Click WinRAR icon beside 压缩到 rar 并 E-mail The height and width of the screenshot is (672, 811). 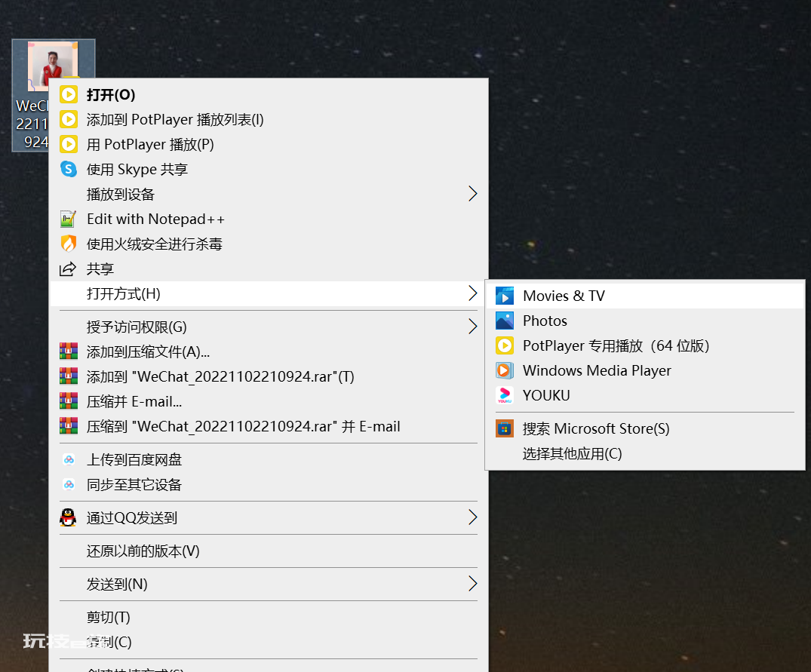[68, 426]
